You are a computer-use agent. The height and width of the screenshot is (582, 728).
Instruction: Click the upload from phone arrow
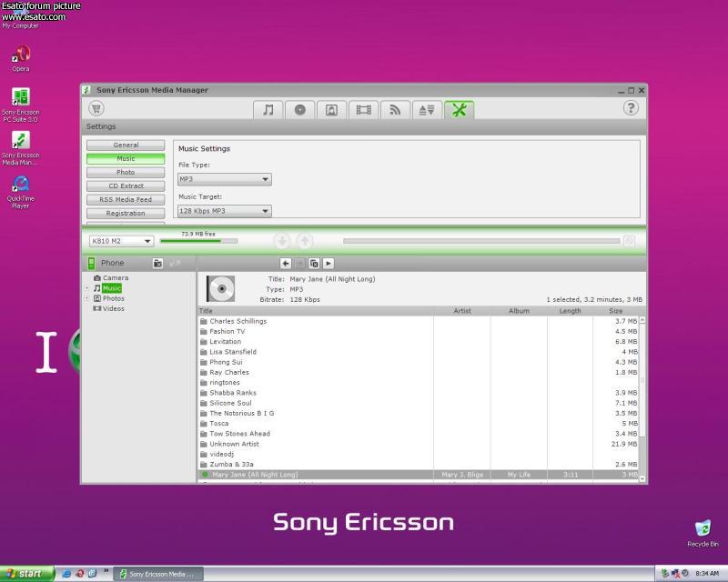(x=305, y=240)
